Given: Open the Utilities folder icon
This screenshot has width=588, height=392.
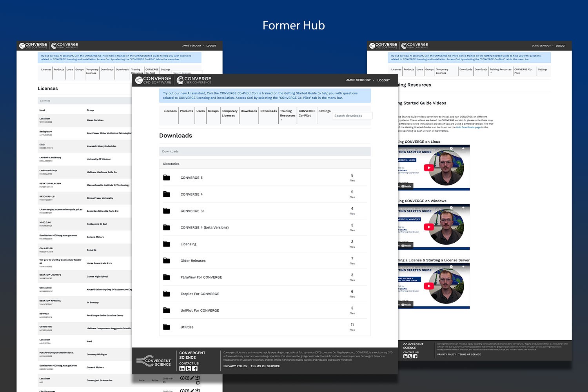Looking at the screenshot, I should coord(167,327).
